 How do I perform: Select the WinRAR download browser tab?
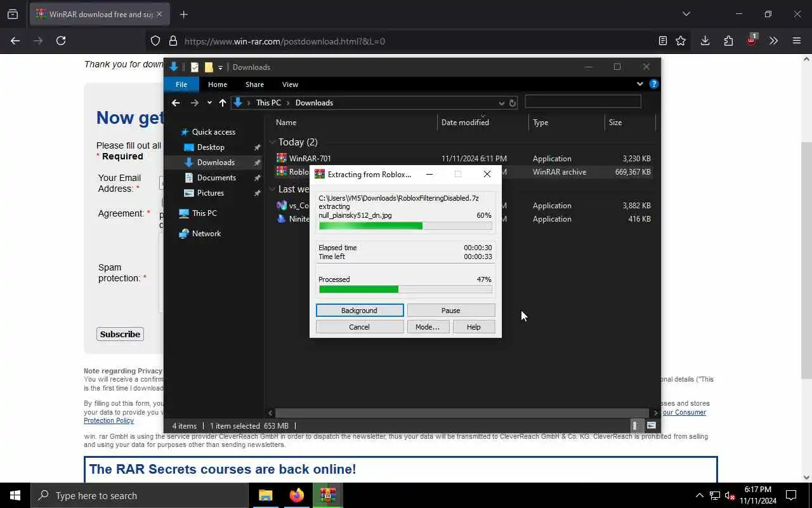pos(99,14)
